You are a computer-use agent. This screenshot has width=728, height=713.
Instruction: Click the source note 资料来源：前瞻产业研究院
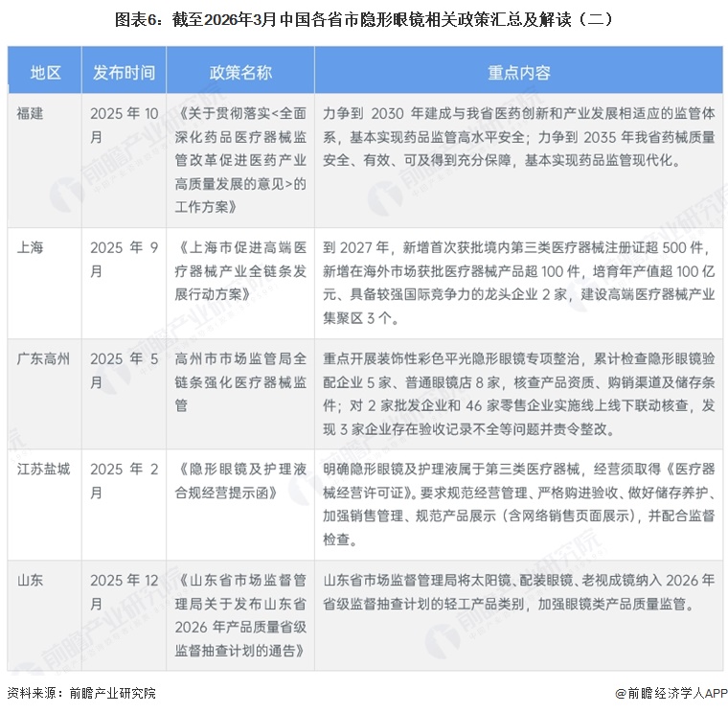pyautogui.click(x=81, y=693)
